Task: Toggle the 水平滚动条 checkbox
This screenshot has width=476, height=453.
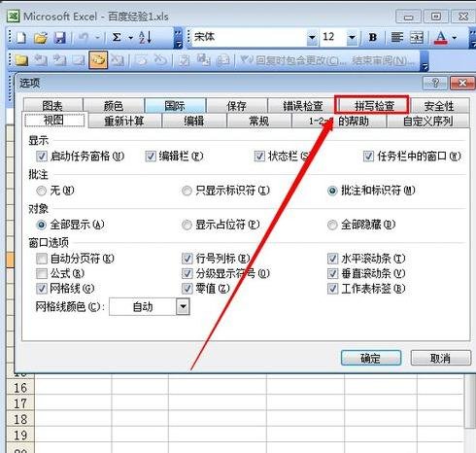Action: pyautogui.click(x=332, y=259)
